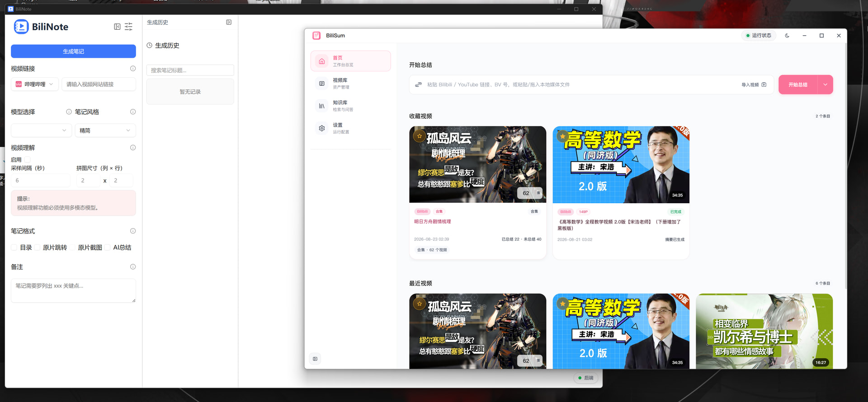Open the 哔哩哔哩 platform dropdown

[35, 84]
